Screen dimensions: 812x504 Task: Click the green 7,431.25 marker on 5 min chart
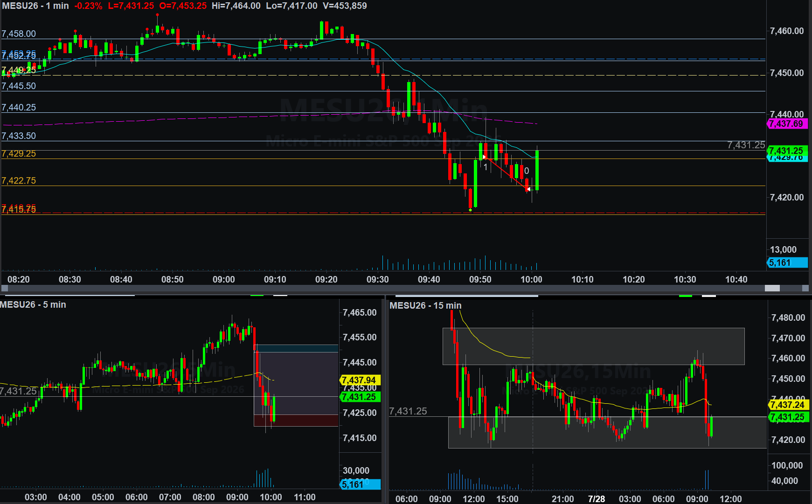[360, 397]
